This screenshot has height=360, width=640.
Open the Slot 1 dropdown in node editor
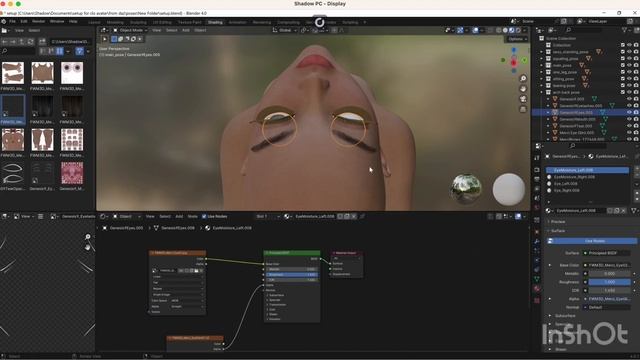click(268, 216)
